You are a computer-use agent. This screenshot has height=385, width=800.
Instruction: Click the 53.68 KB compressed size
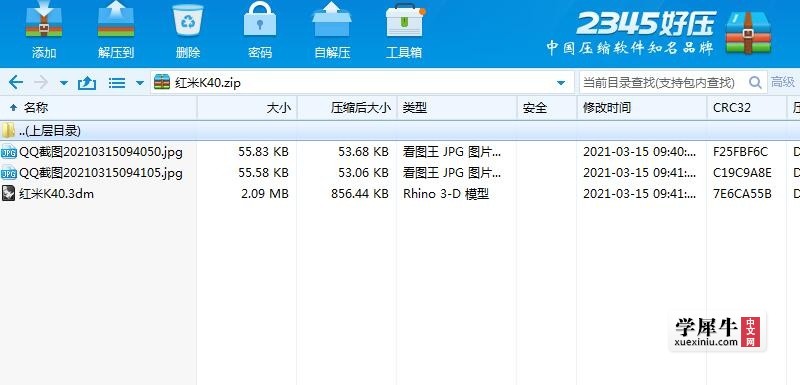tap(363, 151)
